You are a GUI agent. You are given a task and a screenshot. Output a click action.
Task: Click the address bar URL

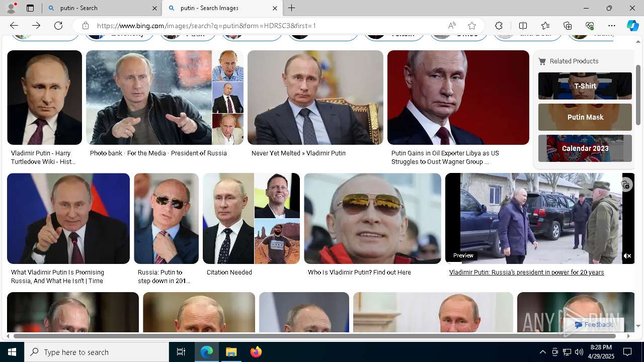tap(206, 26)
